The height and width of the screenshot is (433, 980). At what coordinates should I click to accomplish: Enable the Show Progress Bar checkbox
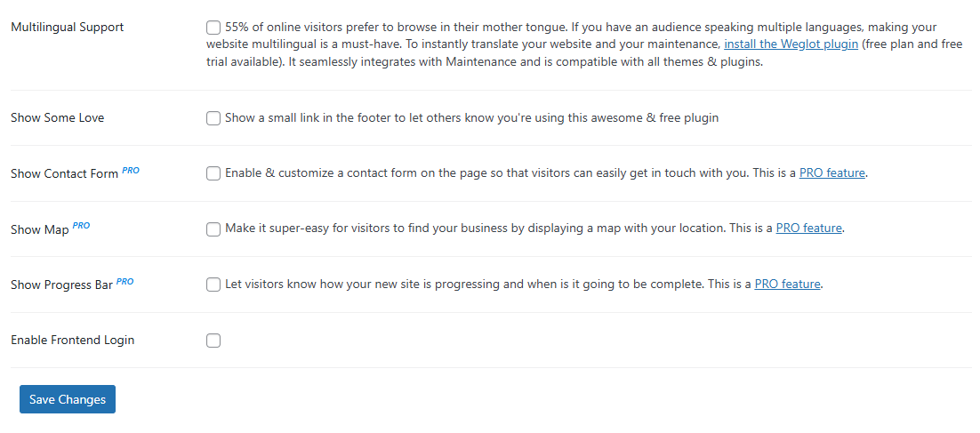[213, 285]
